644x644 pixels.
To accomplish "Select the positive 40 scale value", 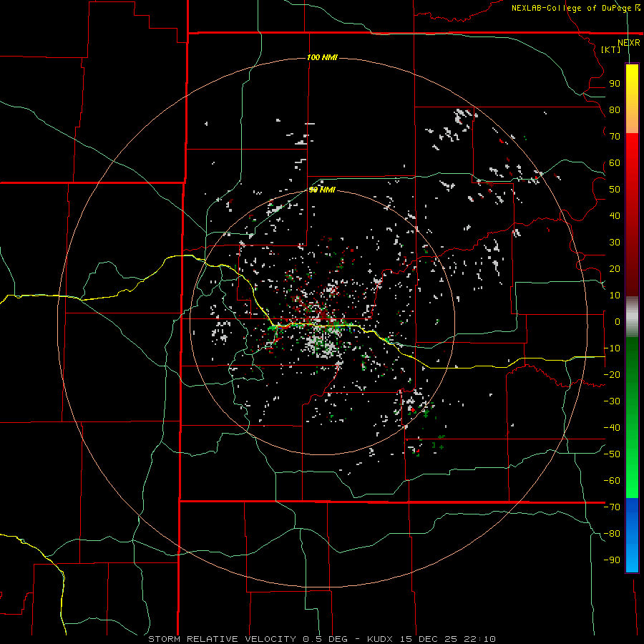I will click(615, 216).
